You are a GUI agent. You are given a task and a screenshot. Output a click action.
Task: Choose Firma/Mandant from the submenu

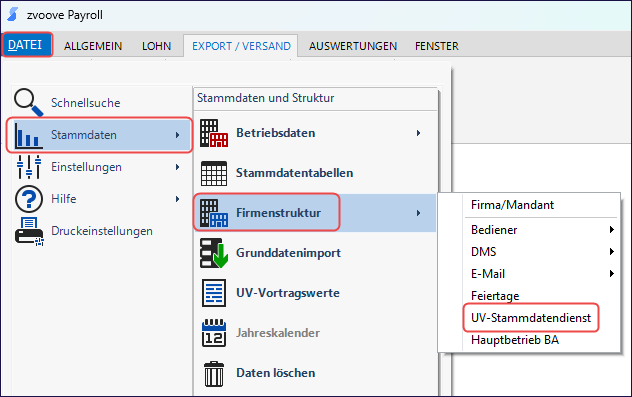pyautogui.click(x=512, y=205)
